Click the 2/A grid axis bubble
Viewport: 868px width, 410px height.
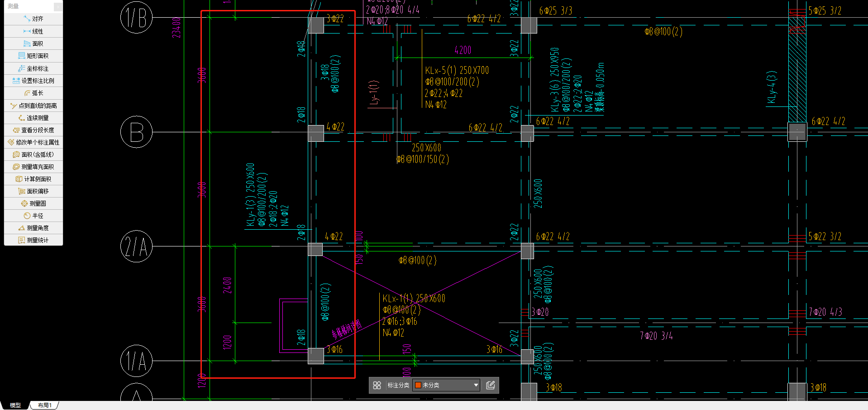tap(136, 246)
